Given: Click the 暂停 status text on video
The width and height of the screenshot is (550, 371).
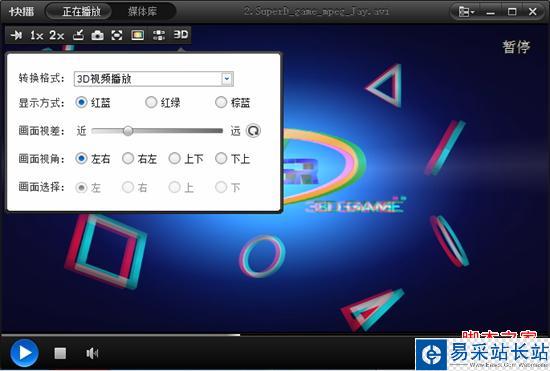Looking at the screenshot, I should 516,47.
